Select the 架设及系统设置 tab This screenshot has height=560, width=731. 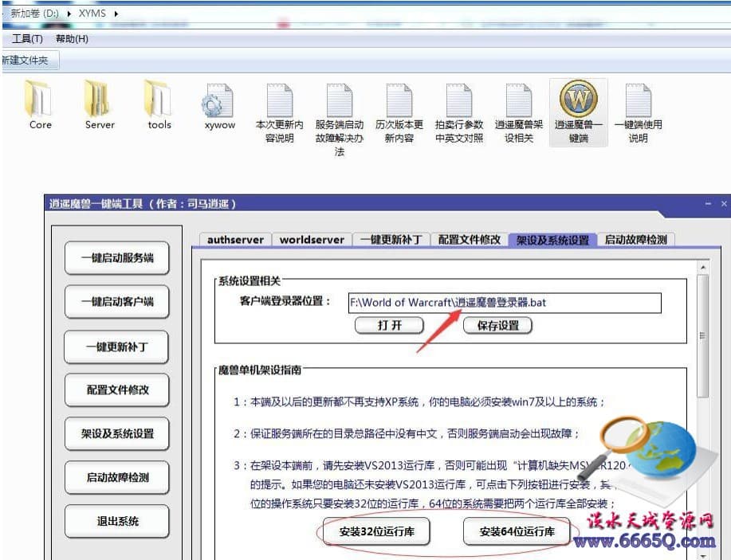tap(552, 240)
